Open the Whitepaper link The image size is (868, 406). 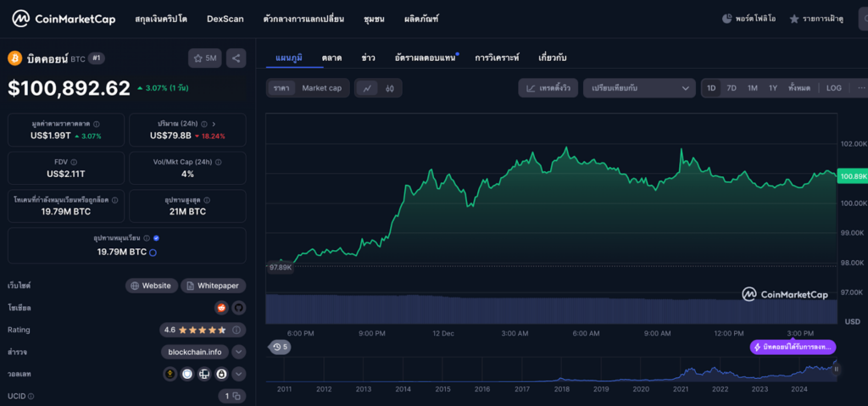coord(214,286)
